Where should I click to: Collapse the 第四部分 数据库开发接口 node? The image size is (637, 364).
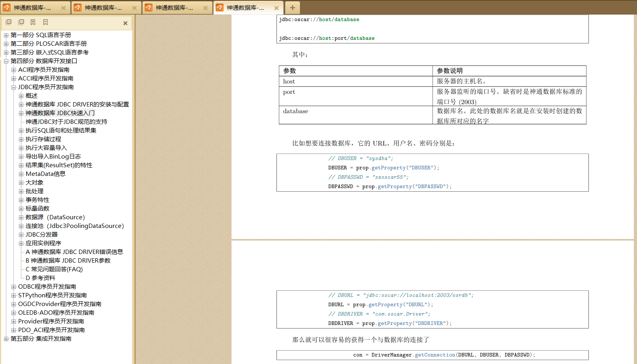pyautogui.click(x=6, y=61)
